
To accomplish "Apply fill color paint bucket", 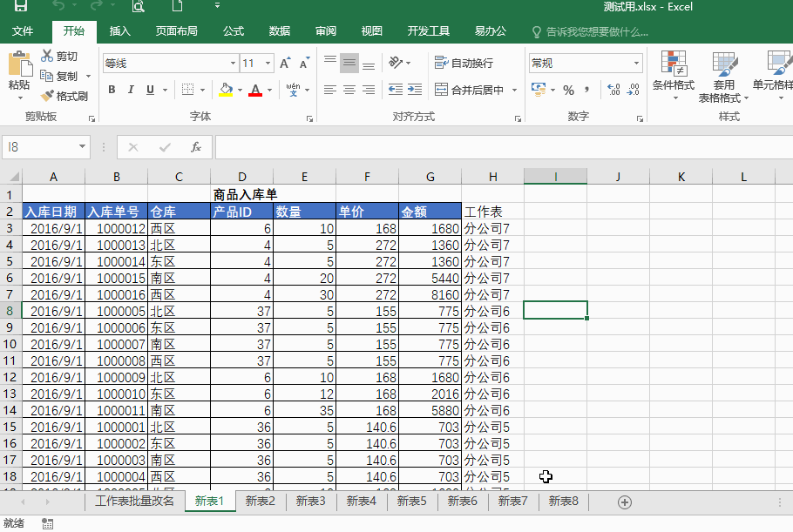I will (226, 90).
